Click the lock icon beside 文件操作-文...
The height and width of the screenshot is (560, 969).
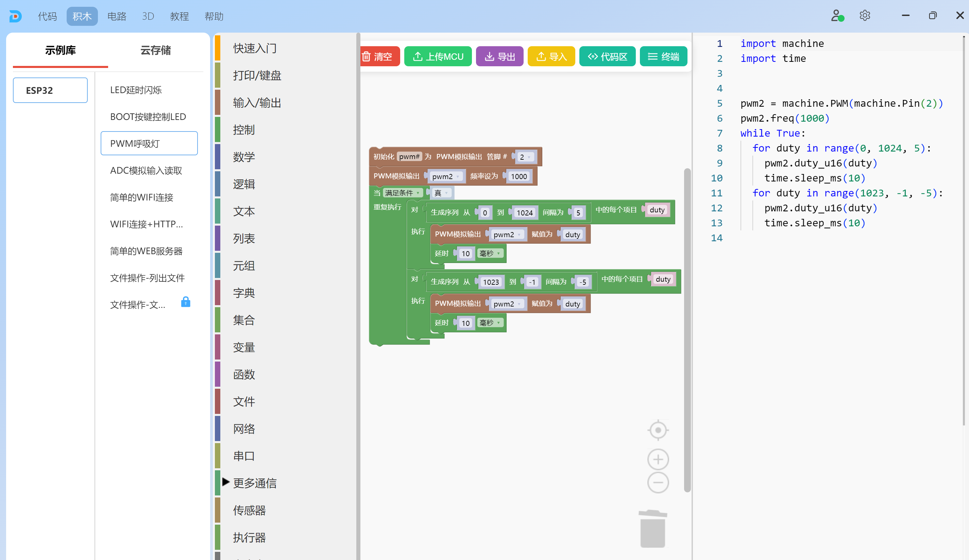pos(185,302)
